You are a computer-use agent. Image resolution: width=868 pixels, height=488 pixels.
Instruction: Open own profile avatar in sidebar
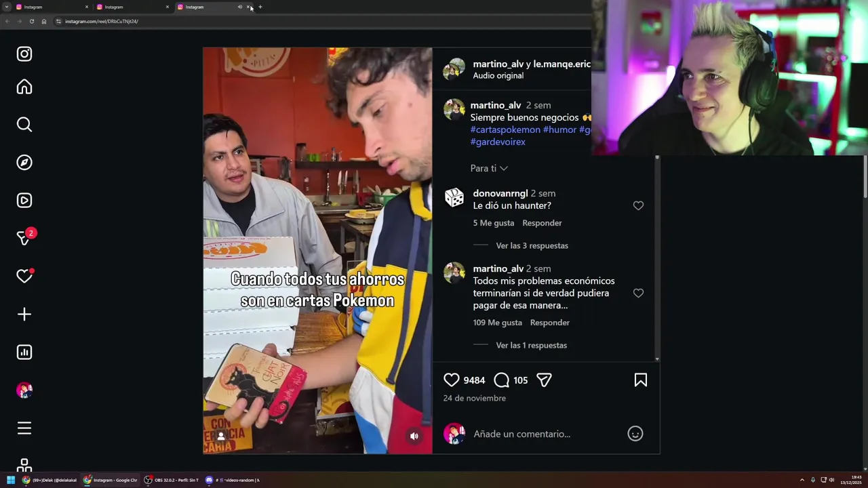[x=24, y=390]
